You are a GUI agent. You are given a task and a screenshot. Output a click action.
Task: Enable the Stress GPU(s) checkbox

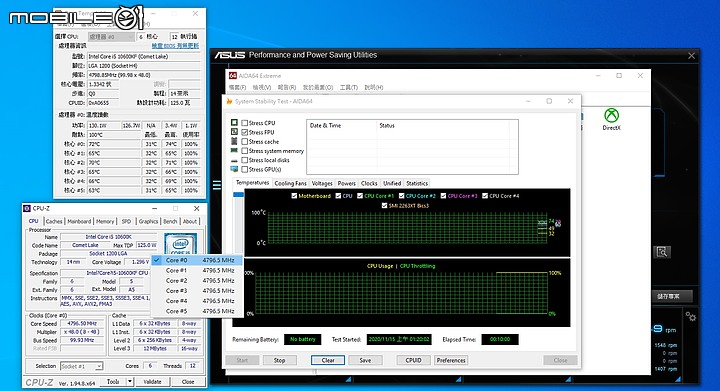[245, 169]
